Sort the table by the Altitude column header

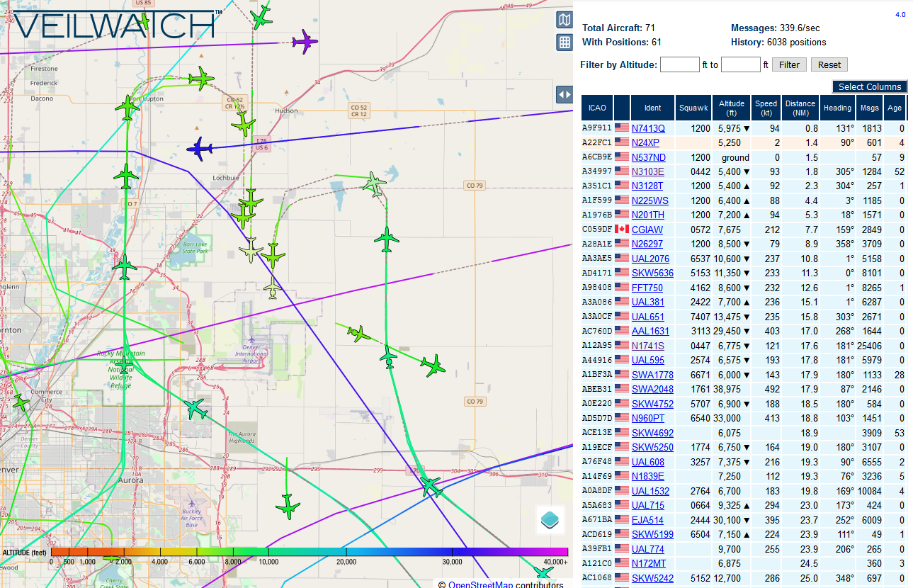tap(731, 107)
